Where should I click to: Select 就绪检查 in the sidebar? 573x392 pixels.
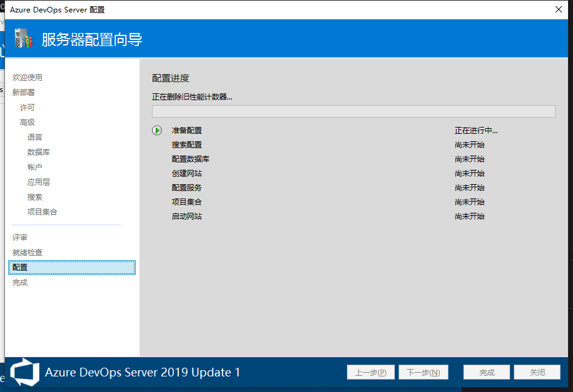point(27,253)
